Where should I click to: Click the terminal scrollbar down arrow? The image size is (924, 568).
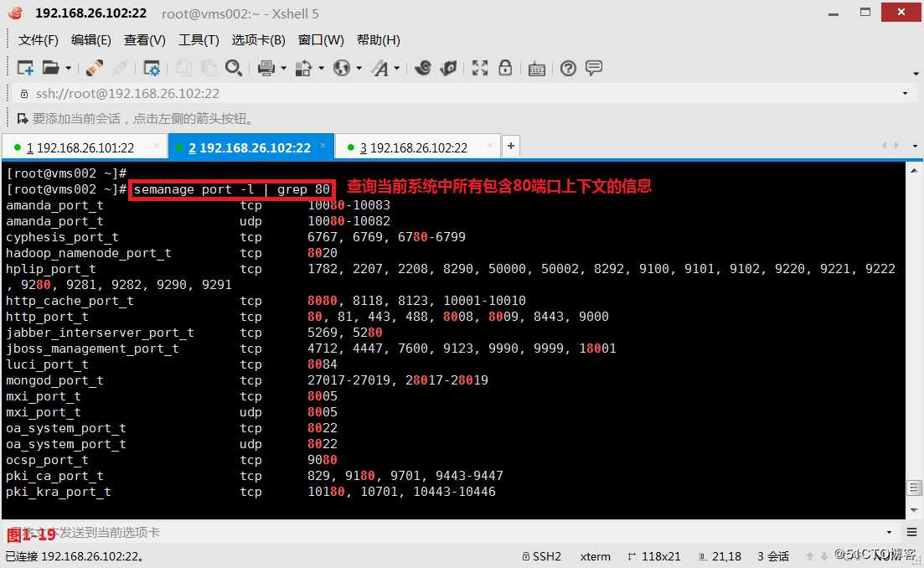914,509
